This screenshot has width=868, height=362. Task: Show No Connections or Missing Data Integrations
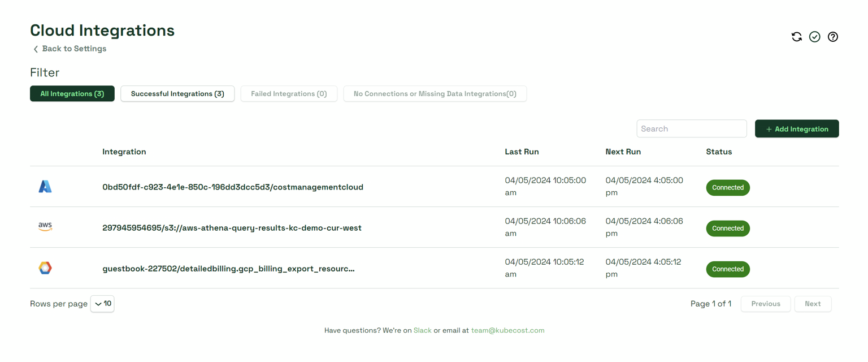(x=435, y=94)
